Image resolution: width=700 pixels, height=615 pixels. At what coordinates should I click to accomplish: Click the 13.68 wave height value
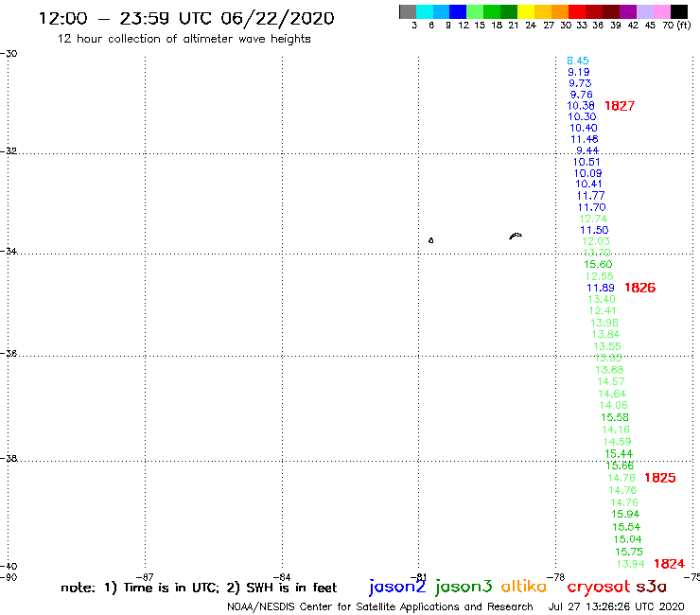tap(609, 370)
